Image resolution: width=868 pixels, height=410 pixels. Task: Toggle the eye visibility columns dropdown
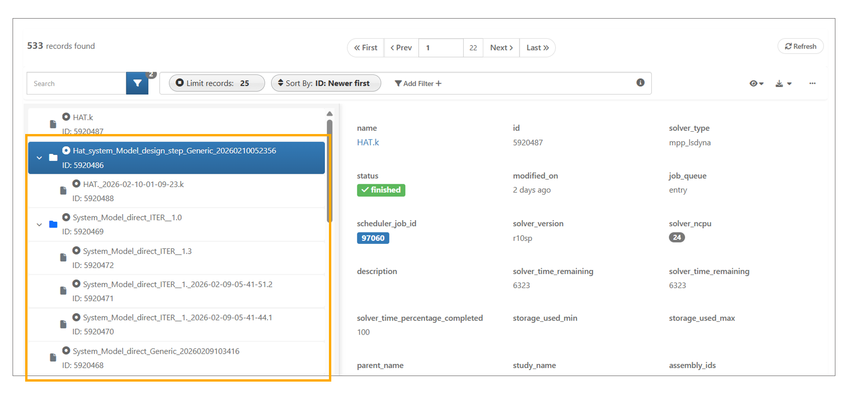click(756, 84)
